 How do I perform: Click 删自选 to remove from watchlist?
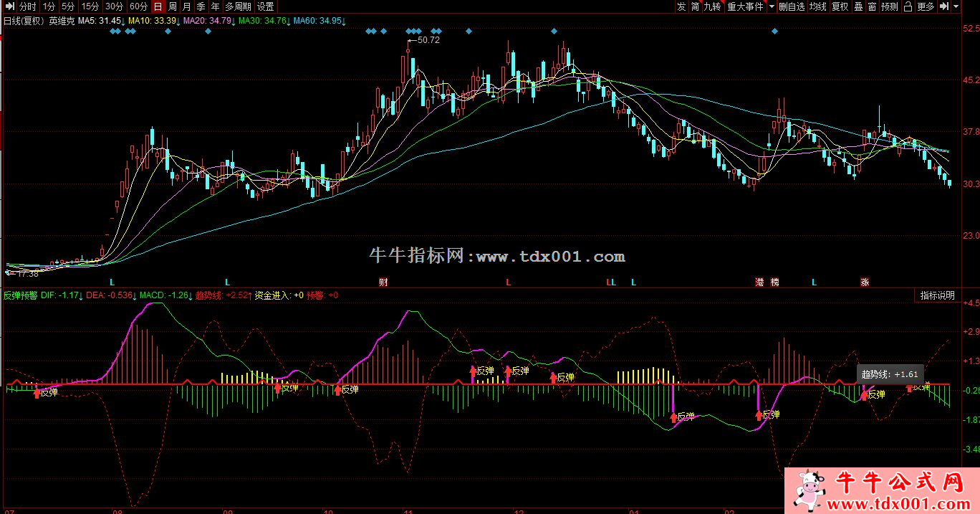(792, 6)
